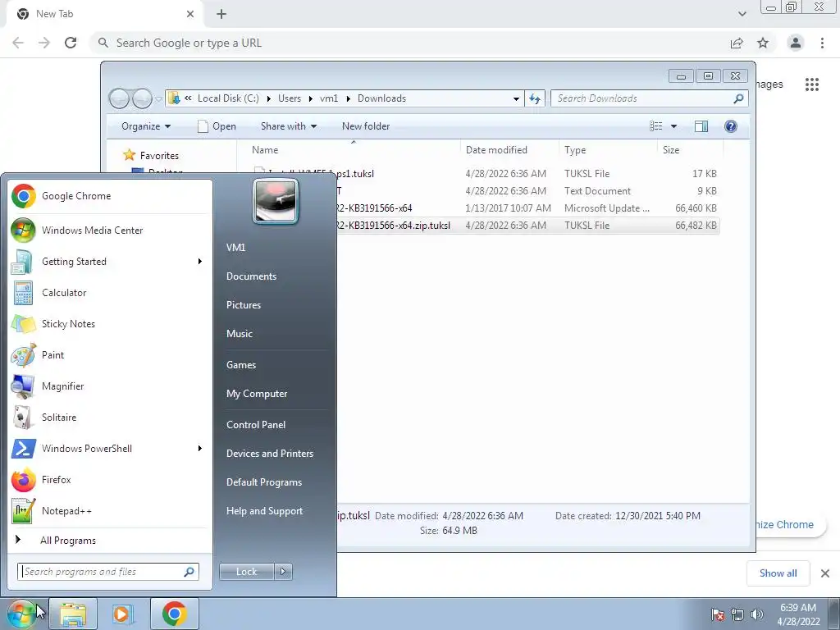Open VM1 user folder
The width and height of the screenshot is (840, 630).
click(235, 248)
